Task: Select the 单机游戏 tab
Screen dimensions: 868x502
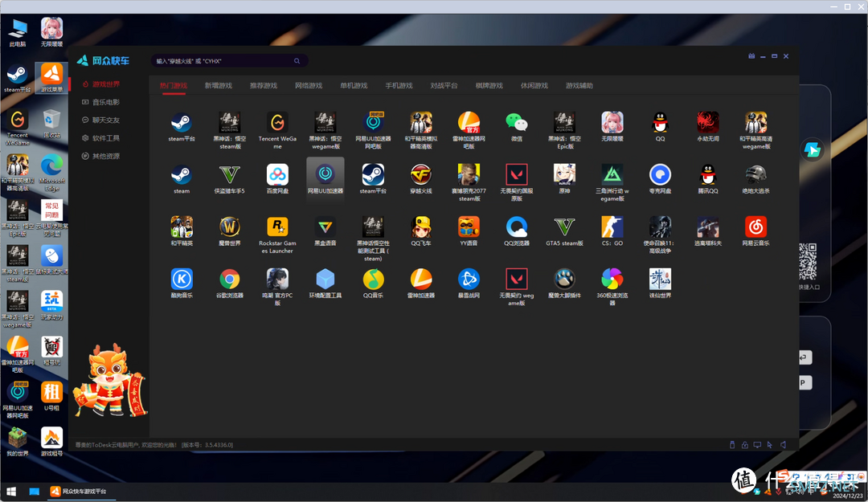Action: click(354, 86)
